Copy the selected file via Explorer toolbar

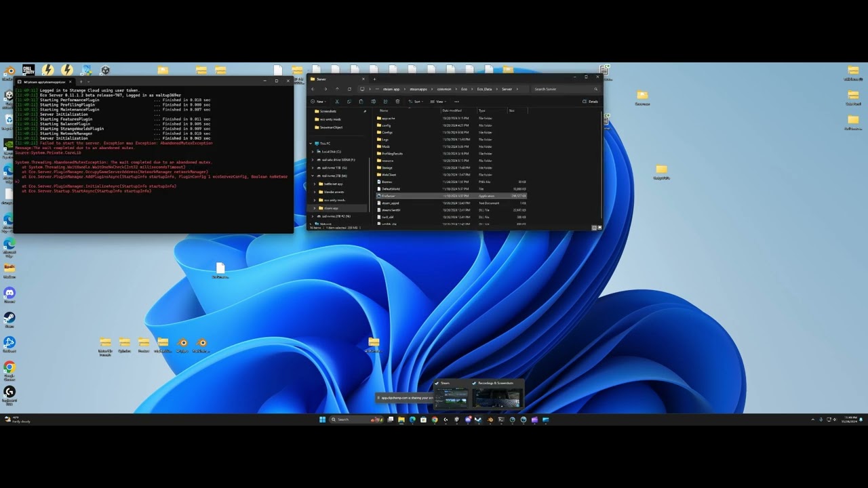[x=349, y=102]
